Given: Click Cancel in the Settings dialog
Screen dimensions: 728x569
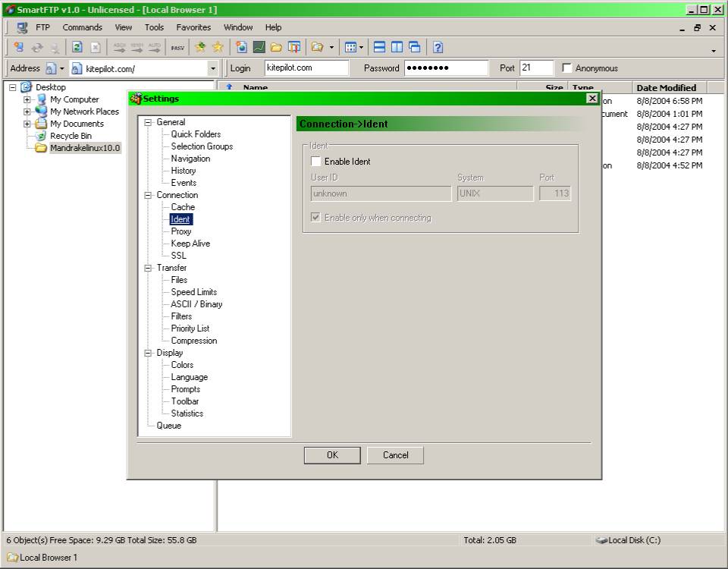Looking at the screenshot, I should pyautogui.click(x=395, y=455).
